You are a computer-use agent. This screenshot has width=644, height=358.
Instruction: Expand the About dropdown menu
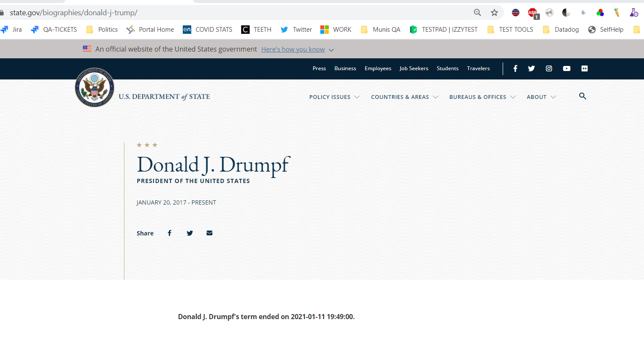coord(541,97)
